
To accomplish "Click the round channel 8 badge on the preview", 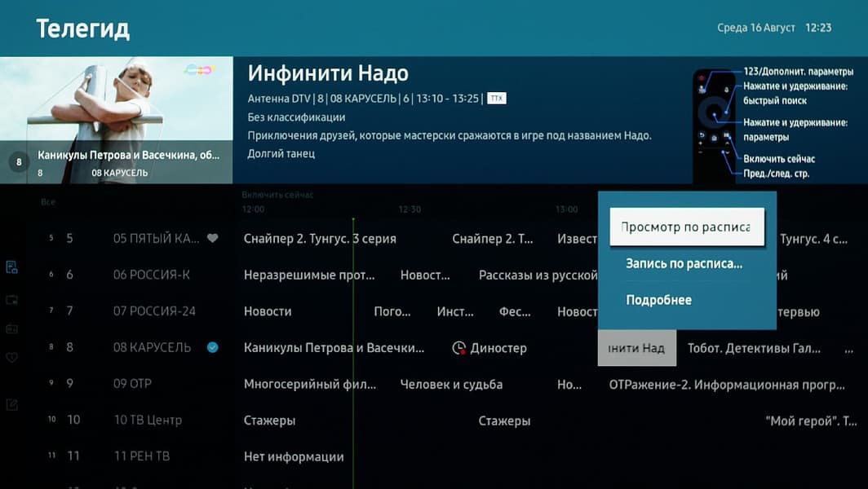I will coord(19,162).
